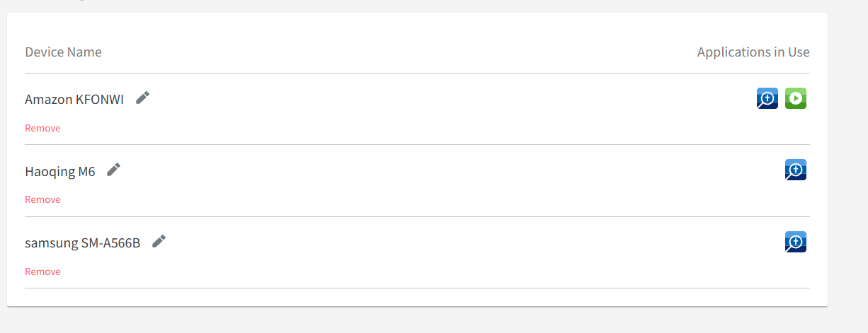Click the blank white area below the samsung row
The height and width of the screenshot is (333, 868).
click(x=417, y=298)
